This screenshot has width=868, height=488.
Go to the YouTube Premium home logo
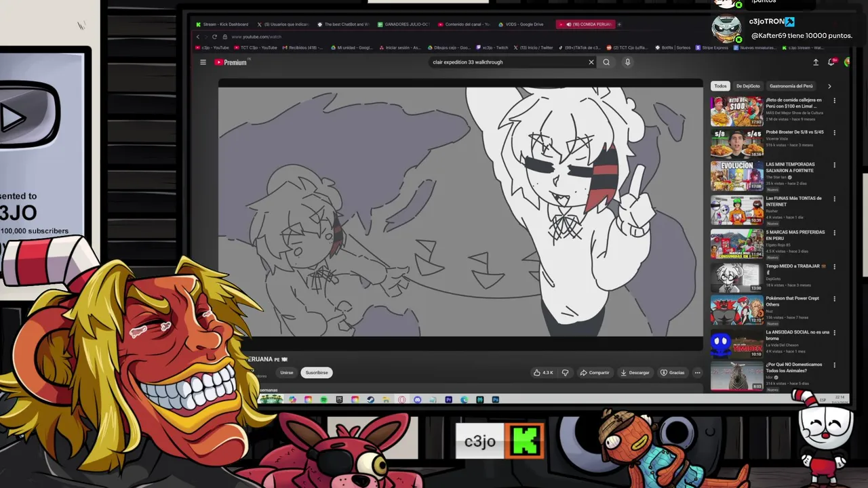[x=231, y=62]
